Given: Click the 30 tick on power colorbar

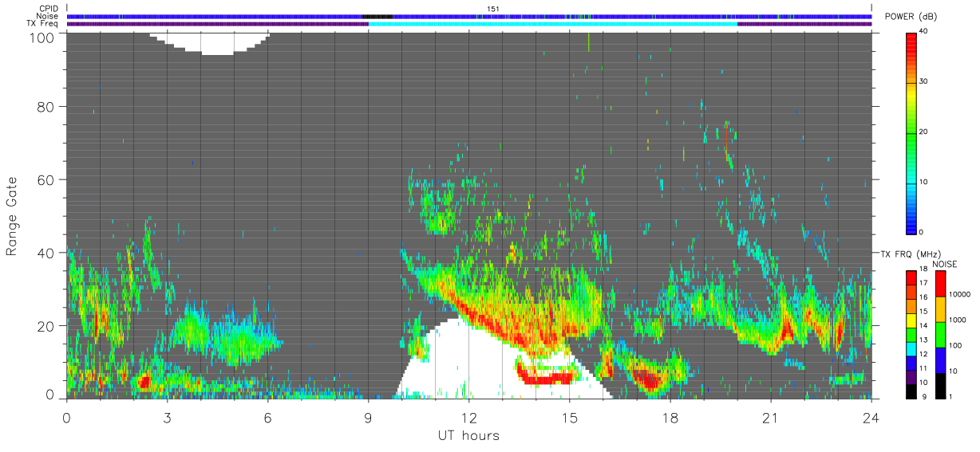Looking at the screenshot, I should pyautogui.click(x=923, y=82).
